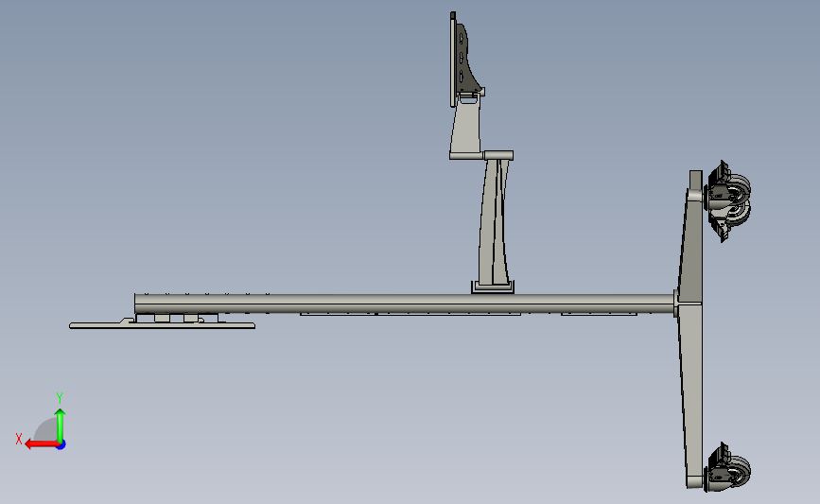This screenshot has height=504, width=820.
Task: Select the upper caster wheel pair
Action: [x=728, y=201]
